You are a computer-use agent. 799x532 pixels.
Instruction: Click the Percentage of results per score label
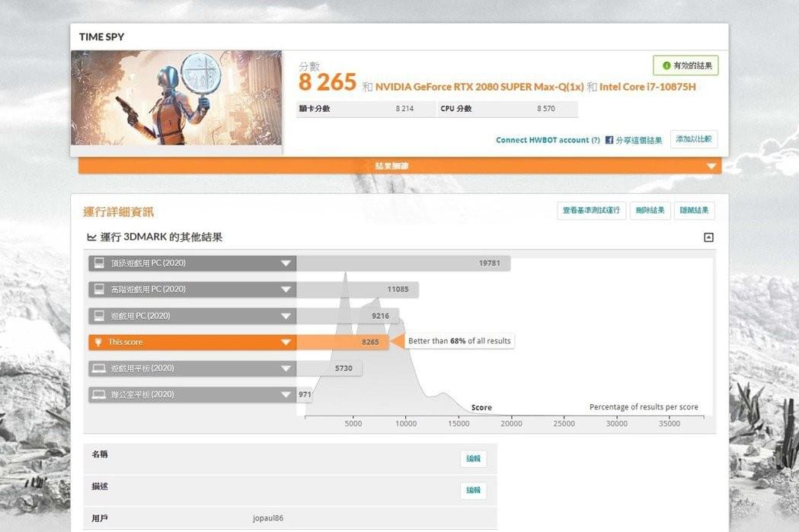pos(644,406)
